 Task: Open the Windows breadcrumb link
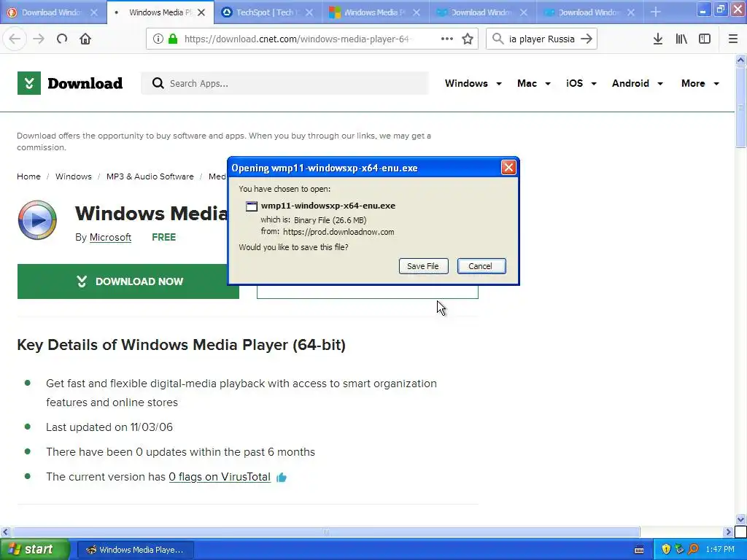(x=74, y=176)
